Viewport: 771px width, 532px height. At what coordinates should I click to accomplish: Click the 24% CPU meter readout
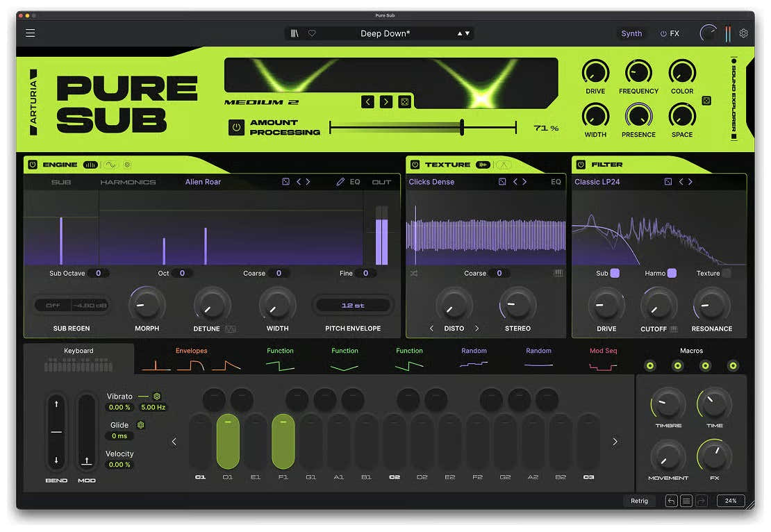tap(731, 501)
